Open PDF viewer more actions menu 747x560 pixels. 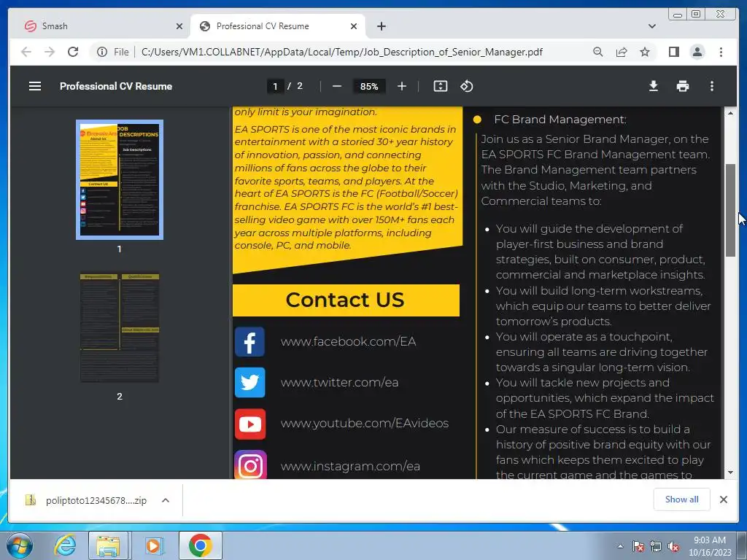click(712, 86)
